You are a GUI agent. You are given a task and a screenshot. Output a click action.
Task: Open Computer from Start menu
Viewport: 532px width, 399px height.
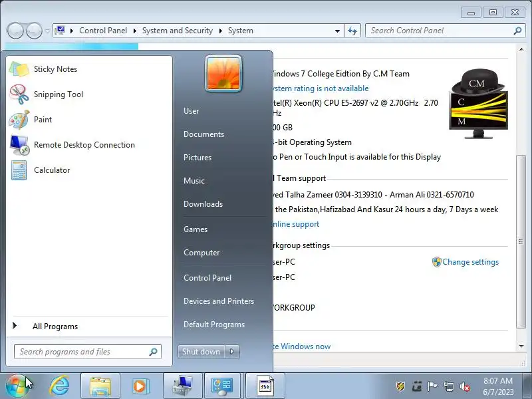[201, 253]
